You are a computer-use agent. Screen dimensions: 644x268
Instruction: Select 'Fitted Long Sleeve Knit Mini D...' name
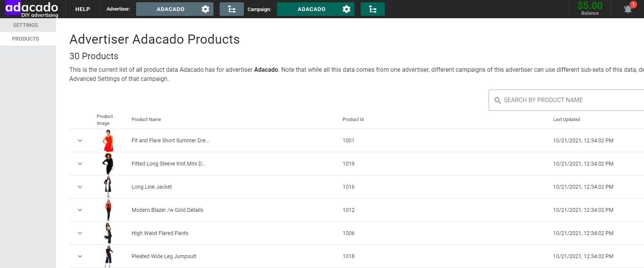tap(169, 164)
